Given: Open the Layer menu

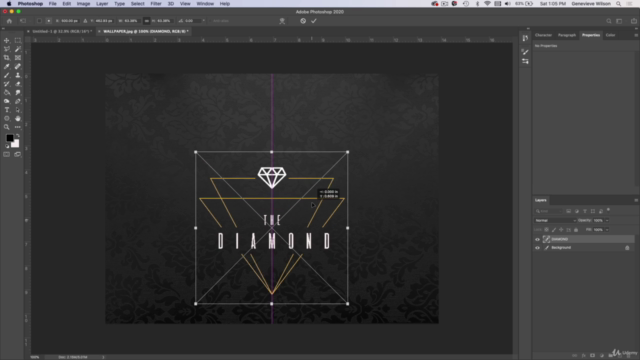Looking at the screenshot, I should (102, 4).
